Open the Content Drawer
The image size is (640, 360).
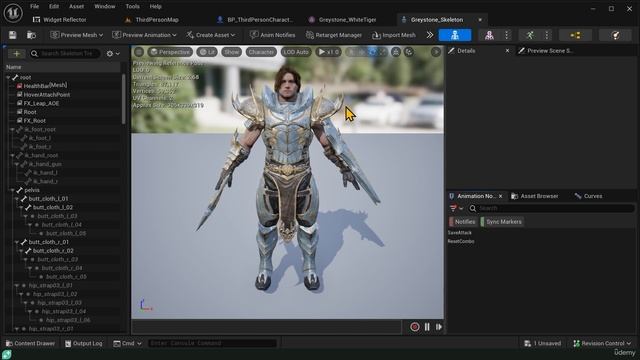click(31, 344)
